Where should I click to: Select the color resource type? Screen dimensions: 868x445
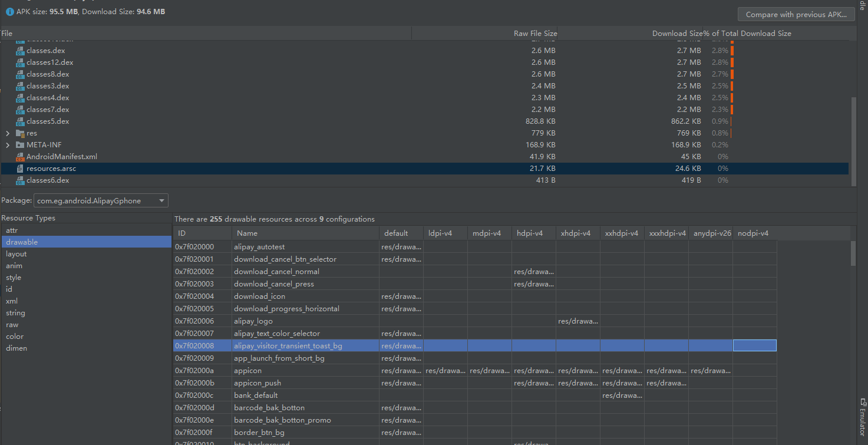pyautogui.click(x=86, y=337)
